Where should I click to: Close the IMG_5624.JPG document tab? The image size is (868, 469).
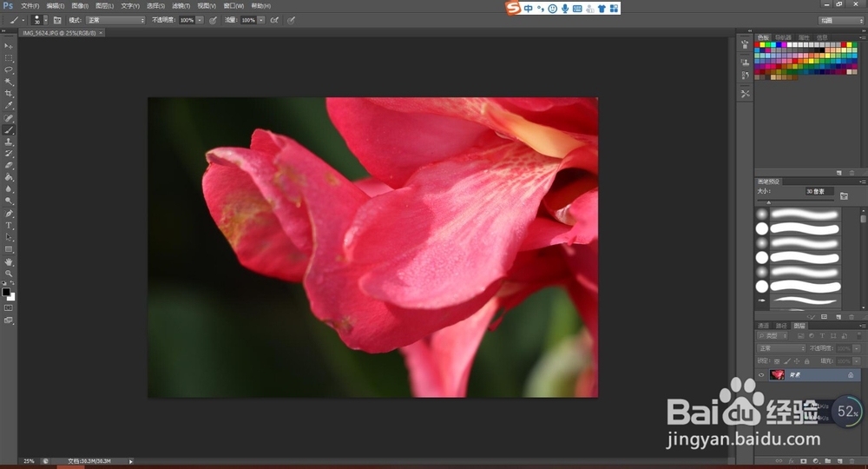[x=101, y=33]
